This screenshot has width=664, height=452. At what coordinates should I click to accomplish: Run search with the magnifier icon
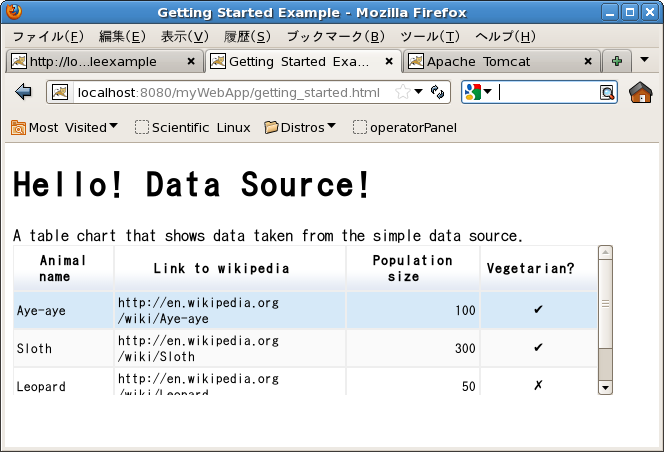coord(607,92)
